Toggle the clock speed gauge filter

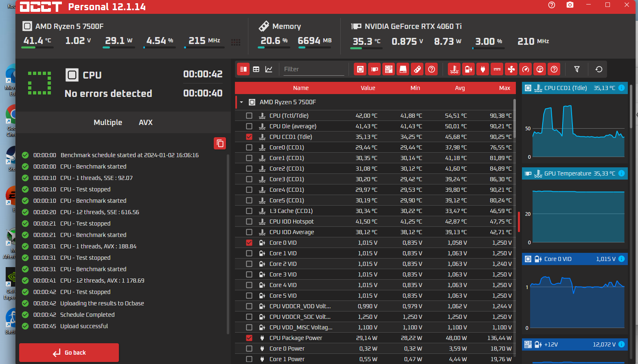pyautogui.click(x=526, y=69)
